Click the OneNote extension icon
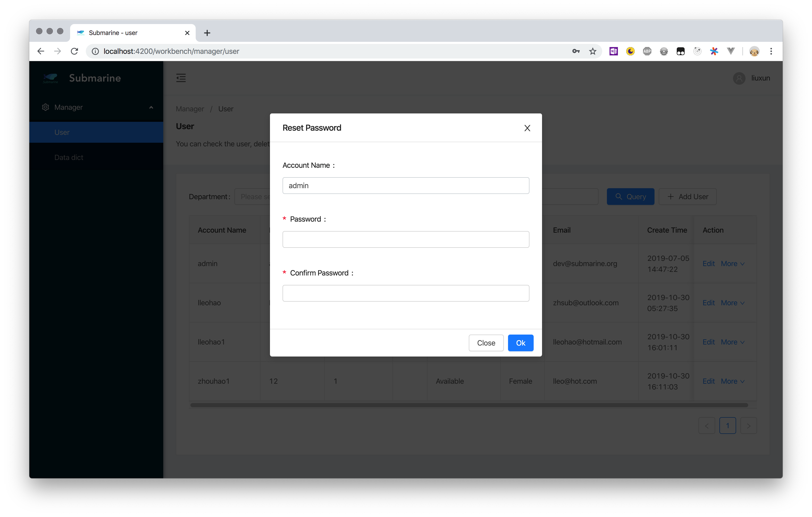Image resolution: width=812 pixels, height=517 pixels. pos(613,51)
